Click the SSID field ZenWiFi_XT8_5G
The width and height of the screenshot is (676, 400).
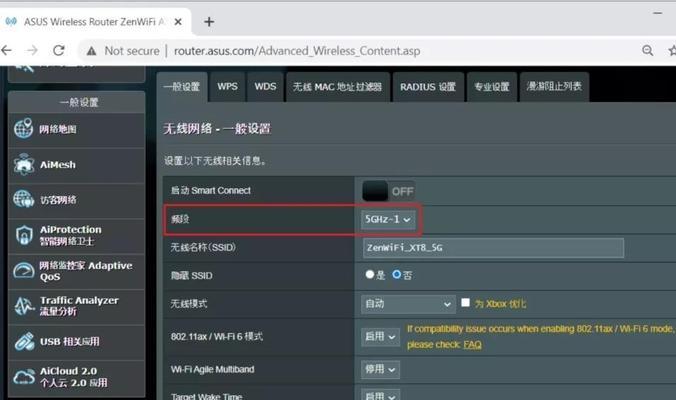pos(493,248)
